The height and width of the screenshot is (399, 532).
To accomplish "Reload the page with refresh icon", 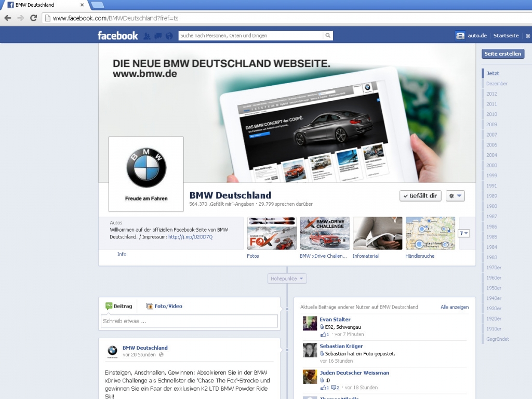I will (x=33, y=18).
